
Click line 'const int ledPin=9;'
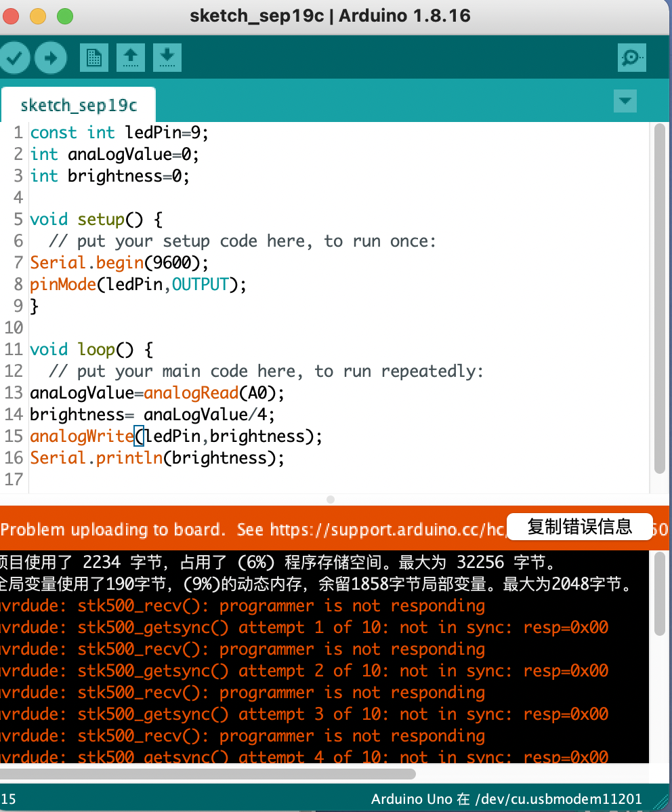(x=119, y=133)
